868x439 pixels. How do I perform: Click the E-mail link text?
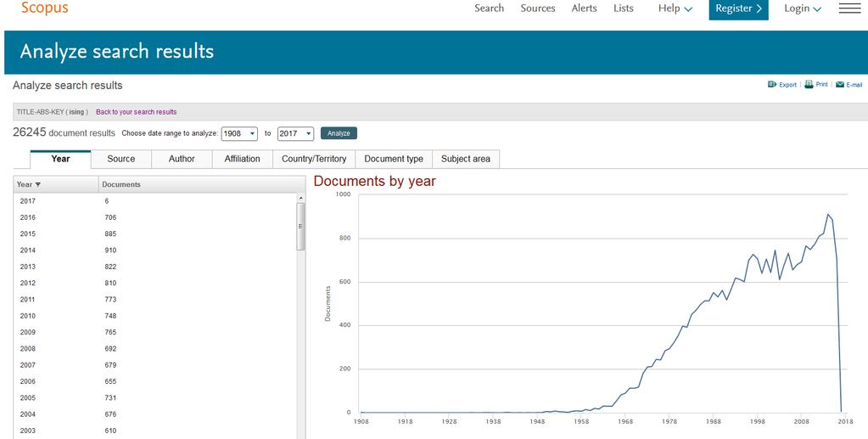pyautogui.click(x=854, y=85)
